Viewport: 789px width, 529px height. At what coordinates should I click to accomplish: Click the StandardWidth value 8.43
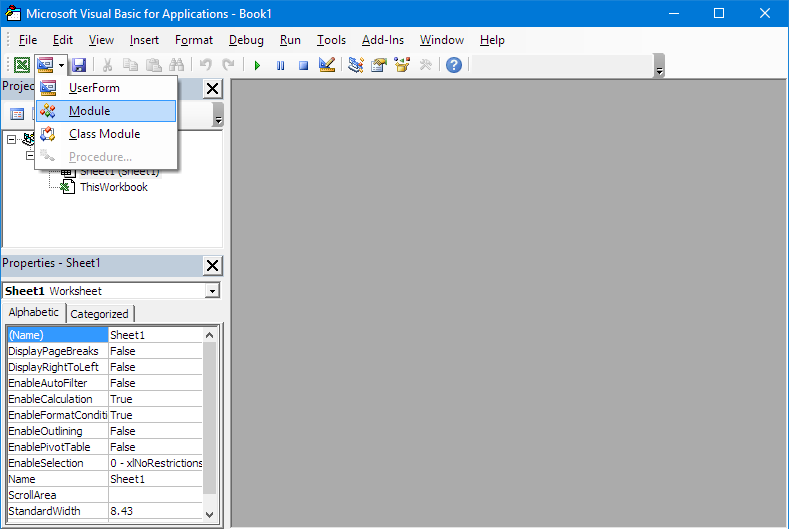coord(155,511)
